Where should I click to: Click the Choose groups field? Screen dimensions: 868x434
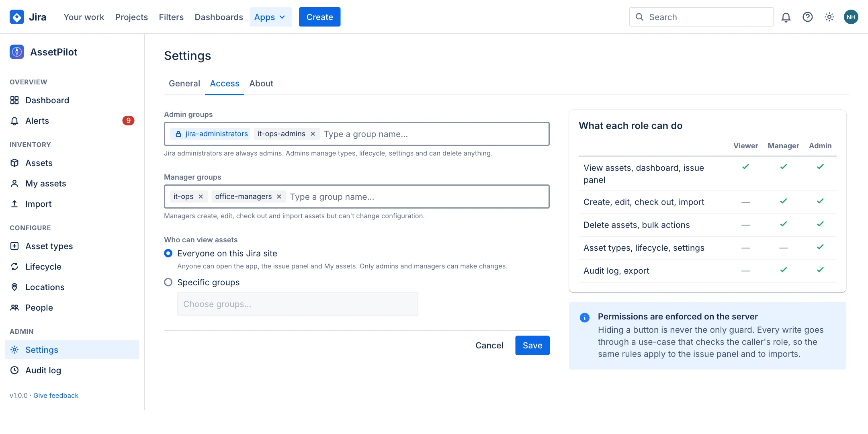[297, 304]
